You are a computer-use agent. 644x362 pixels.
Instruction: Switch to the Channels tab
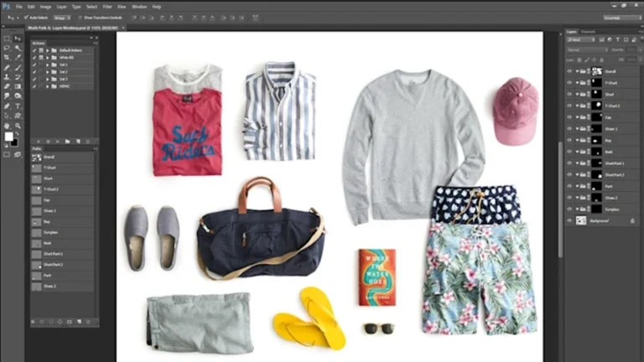click(x=588, y=32)
